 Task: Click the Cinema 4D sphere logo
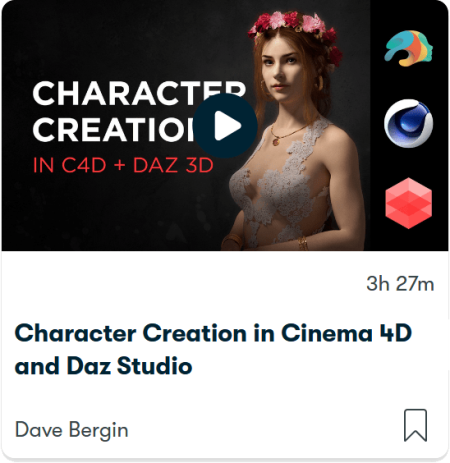coord(408,123)
